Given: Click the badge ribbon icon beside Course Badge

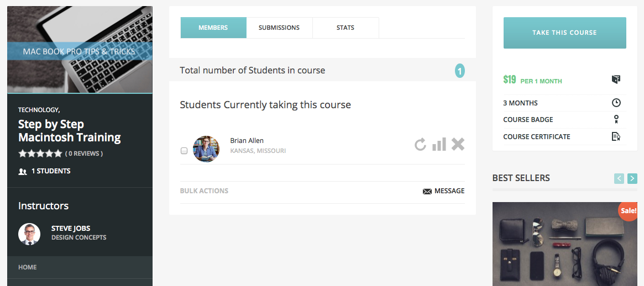Looking at the screenshot, I should pos(616,119).
